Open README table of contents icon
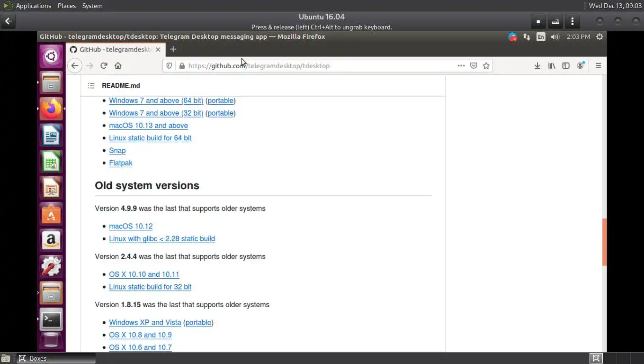 tap(91, 86)
